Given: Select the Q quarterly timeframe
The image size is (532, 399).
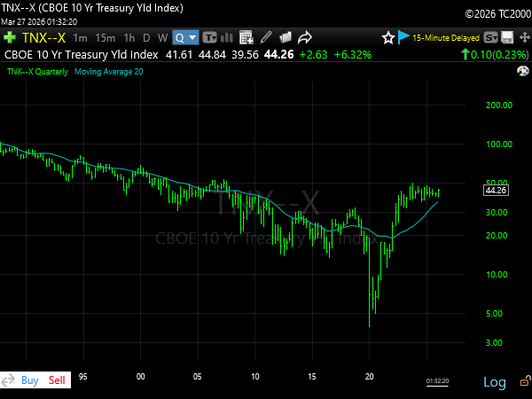Looking at the screenshot, I should point(180,37).
